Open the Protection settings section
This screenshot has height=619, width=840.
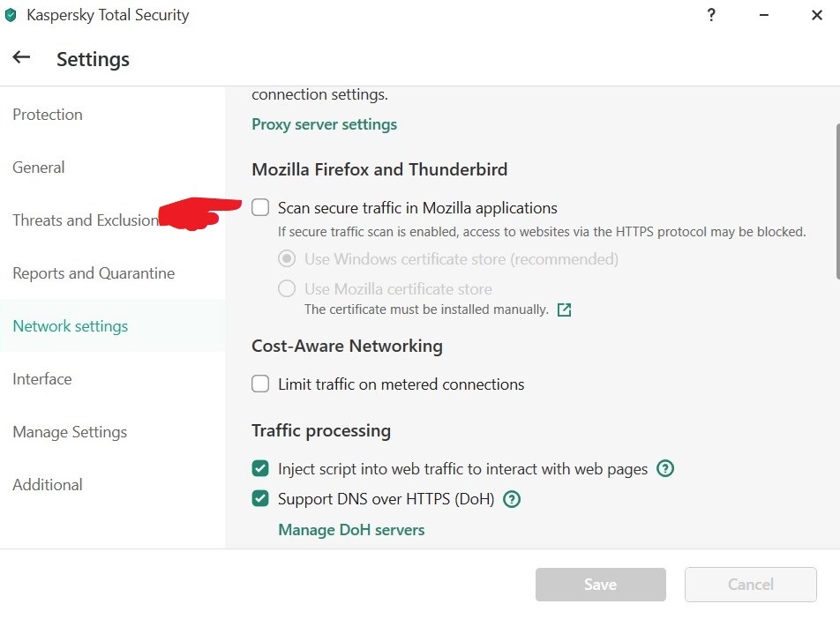[48, 115]
